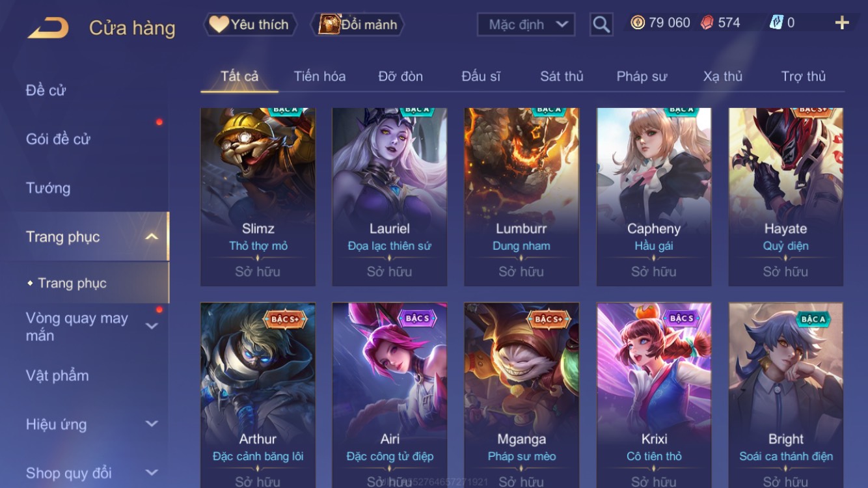Image resolution: width=868 pixels, height=488 pixels.
Task: Open Gói đề cử in sidebar
Action: click(x=58, y=139)
